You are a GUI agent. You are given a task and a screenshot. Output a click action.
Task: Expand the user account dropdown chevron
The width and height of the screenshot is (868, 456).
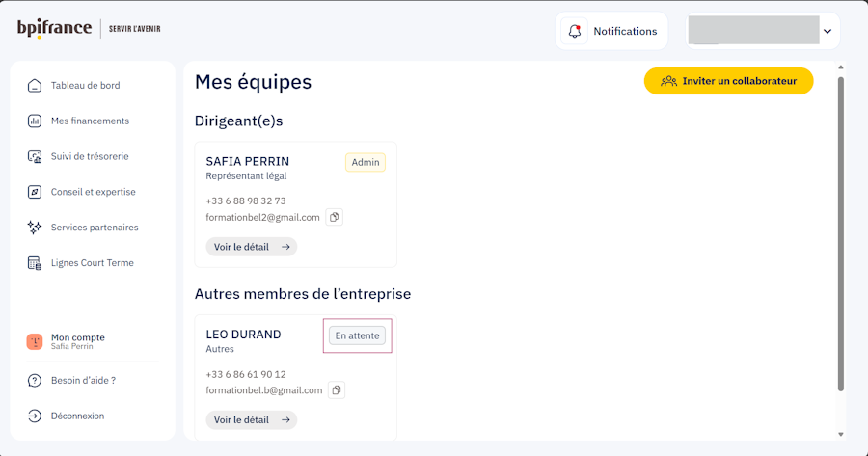pos(827,31)
